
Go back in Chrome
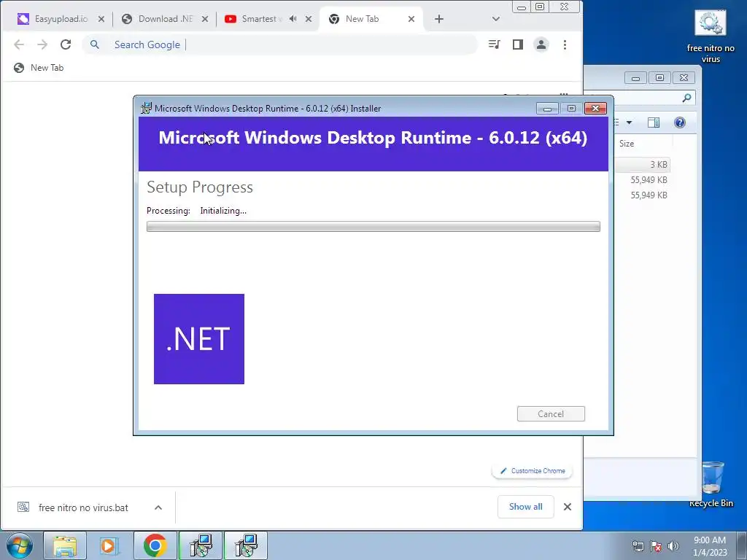click(x=19, y=44)
